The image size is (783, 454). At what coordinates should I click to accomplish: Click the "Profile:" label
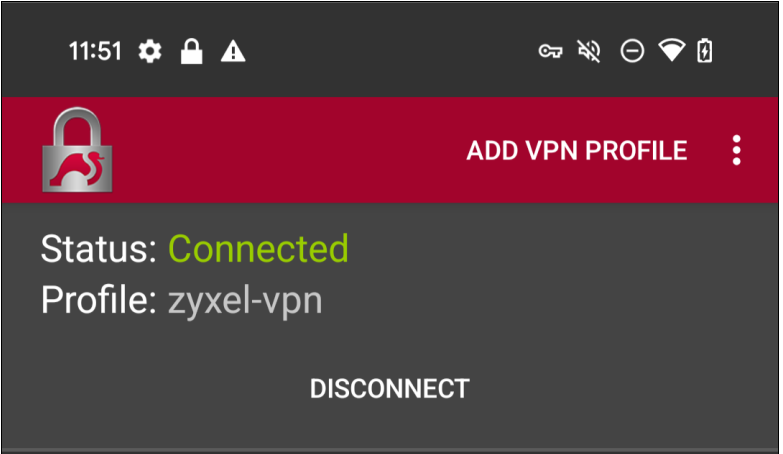99,300
